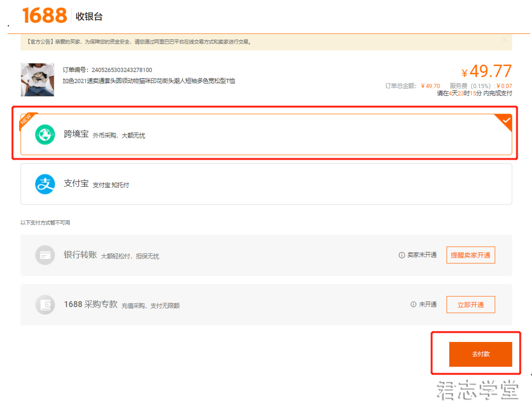This screenshot has height=408, width=532.
Task: Click the total amount ¥49.77
Action: [487, 71]
